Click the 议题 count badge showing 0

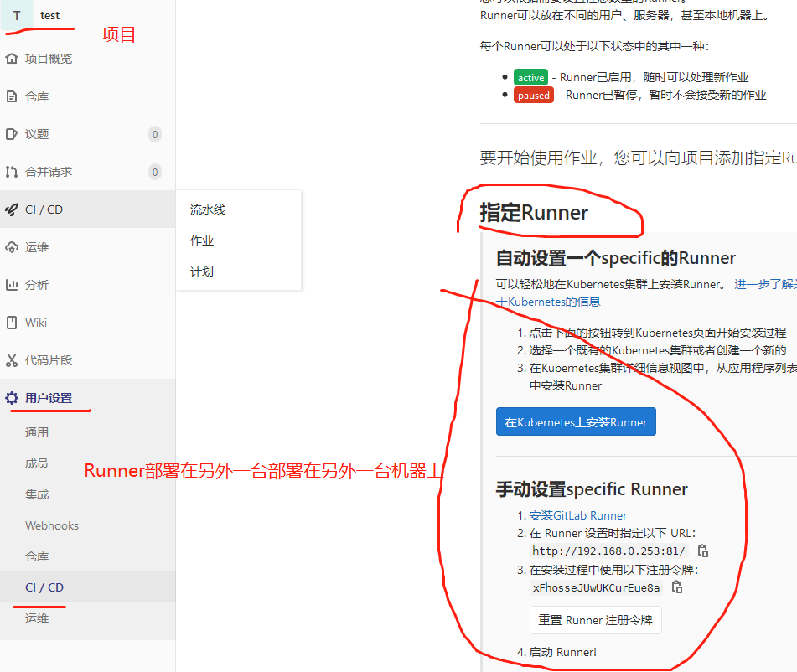tap(155, 134)
